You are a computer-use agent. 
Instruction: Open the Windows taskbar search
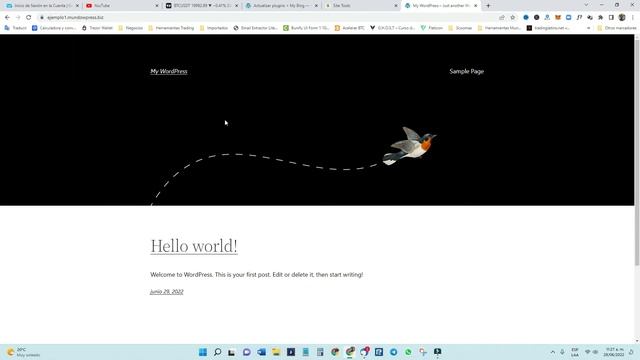click(x=218, y=352)
